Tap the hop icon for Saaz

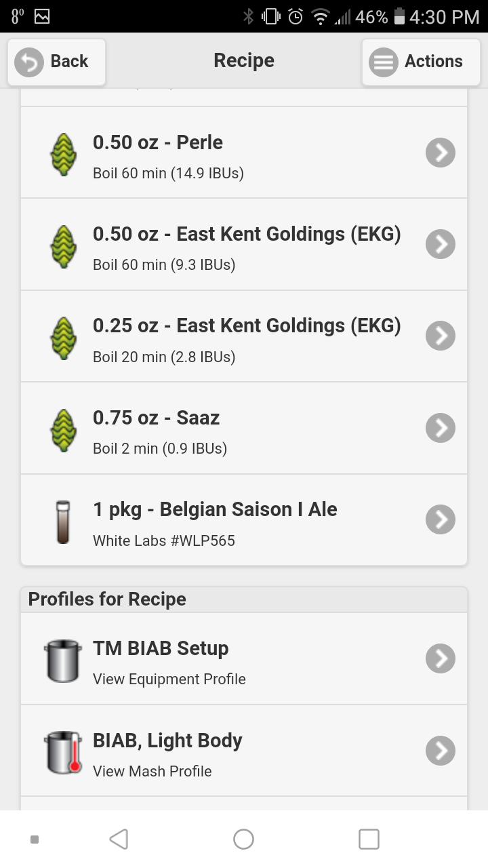point(63,429)
